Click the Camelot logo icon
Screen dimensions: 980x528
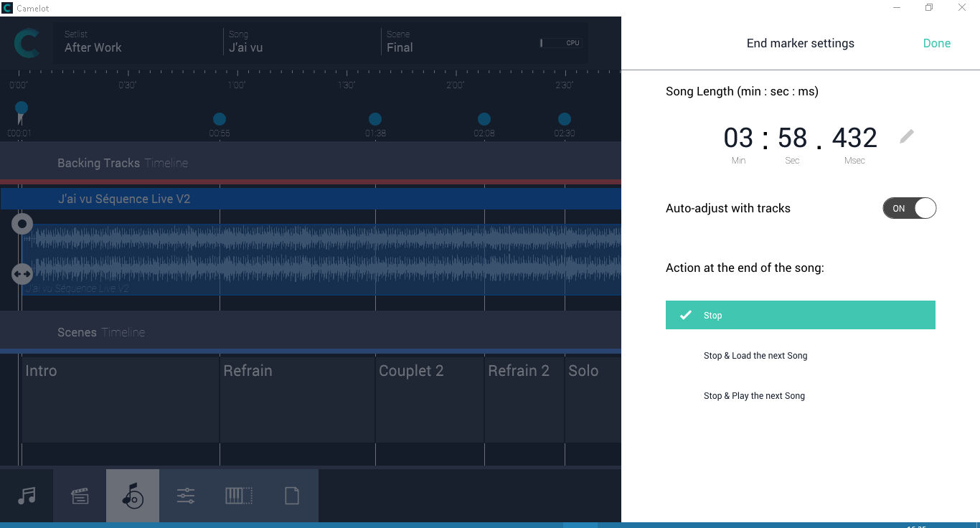[x=27, y=44]
